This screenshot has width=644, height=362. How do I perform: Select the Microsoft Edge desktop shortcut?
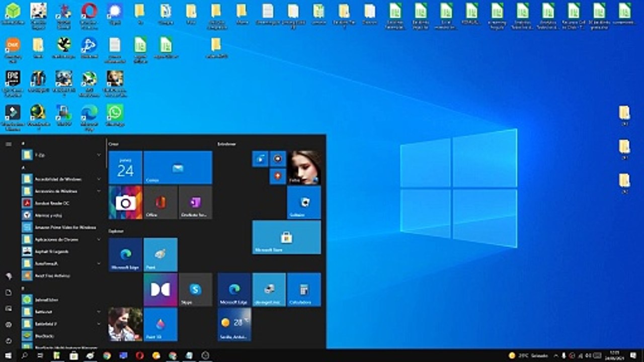coord(89,118)
